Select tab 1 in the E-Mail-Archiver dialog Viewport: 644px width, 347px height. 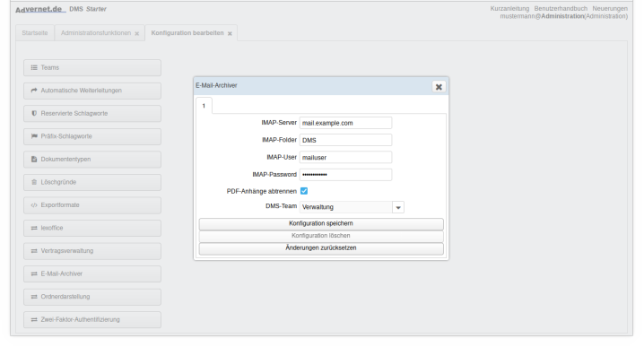204,106
